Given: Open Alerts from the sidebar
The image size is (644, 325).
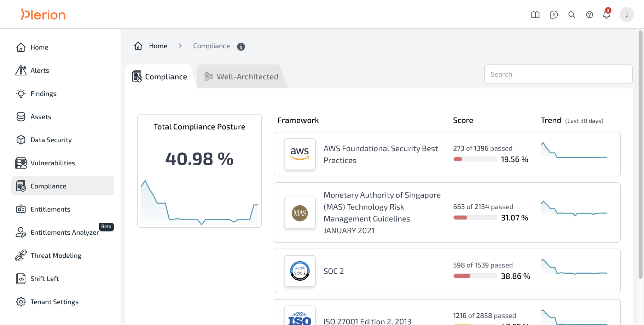Looking at the screenshot, I should (63, 70).
